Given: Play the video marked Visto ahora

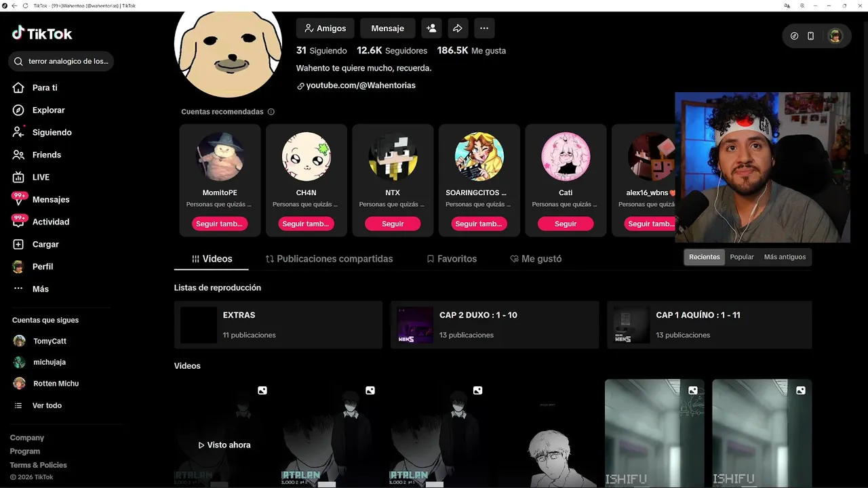Looking at the screenshot, I should coord(224,434).
